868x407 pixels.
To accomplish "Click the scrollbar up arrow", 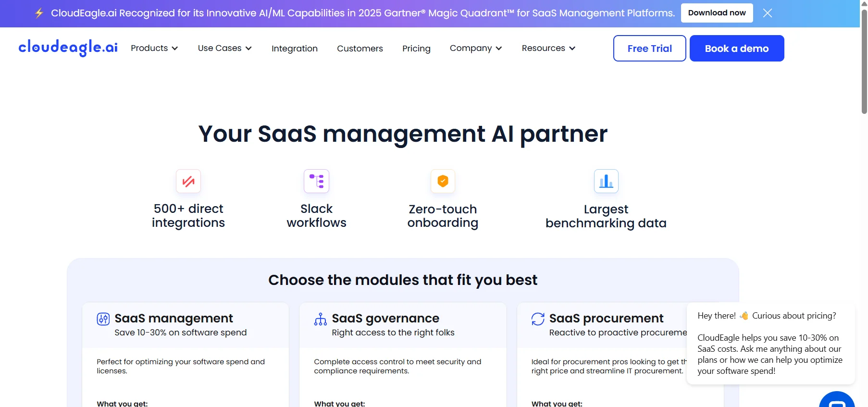I will coord(864,4).
